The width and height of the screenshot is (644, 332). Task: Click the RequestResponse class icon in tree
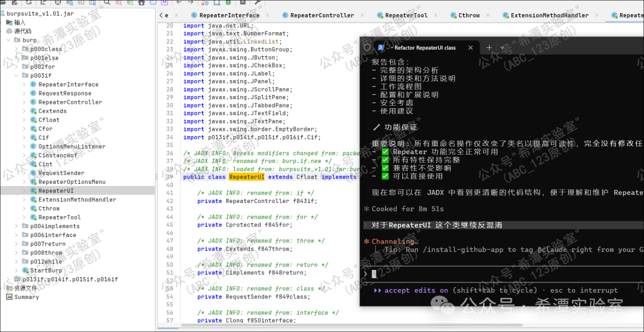click(x=33, y=93)
